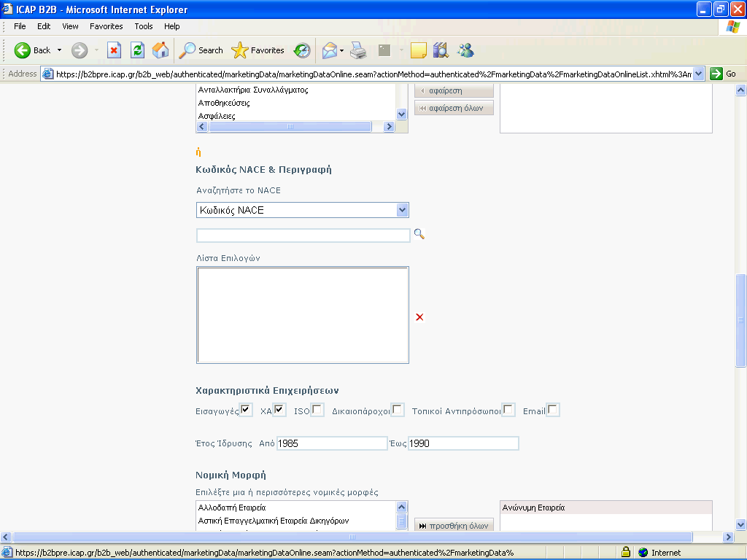747x560 pixels.
Task: Click the αφαίρεση όλων button
Action: point(454,108)
